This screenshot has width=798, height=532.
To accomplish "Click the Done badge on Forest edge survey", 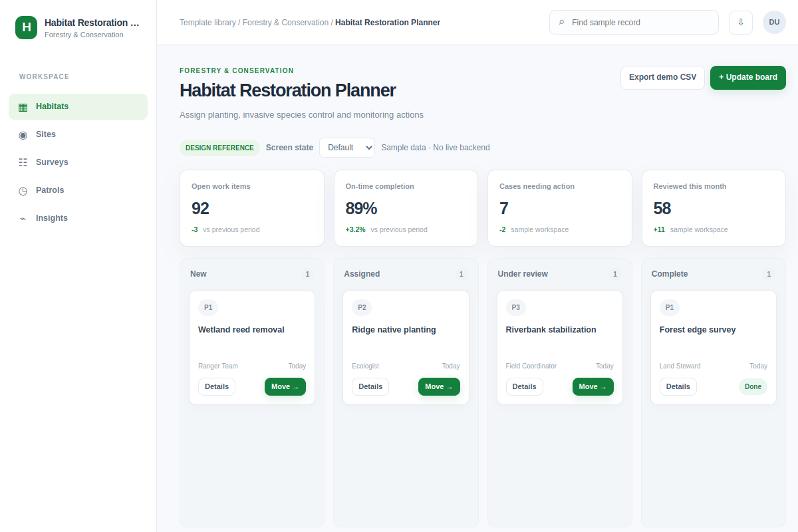I will click(x=753, y=386).
